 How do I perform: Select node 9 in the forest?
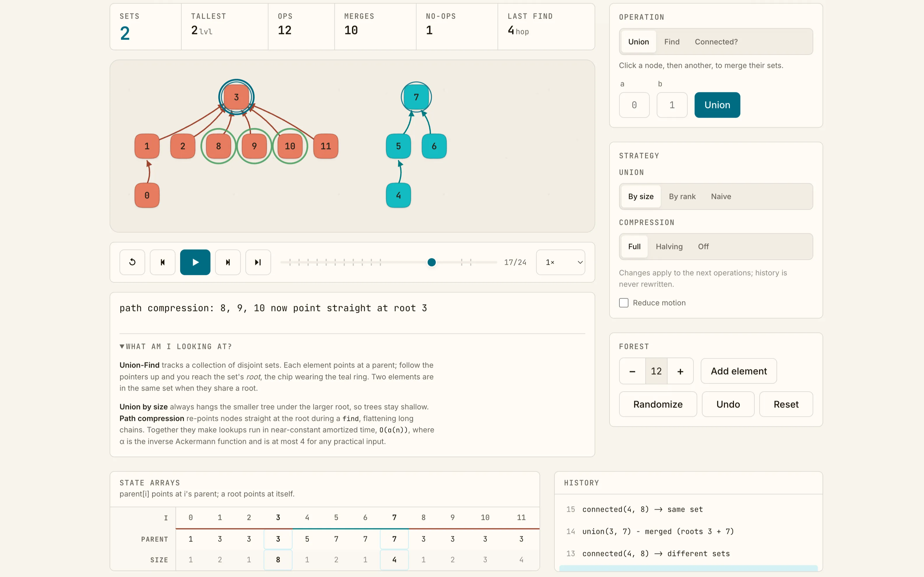click(254, 146)
